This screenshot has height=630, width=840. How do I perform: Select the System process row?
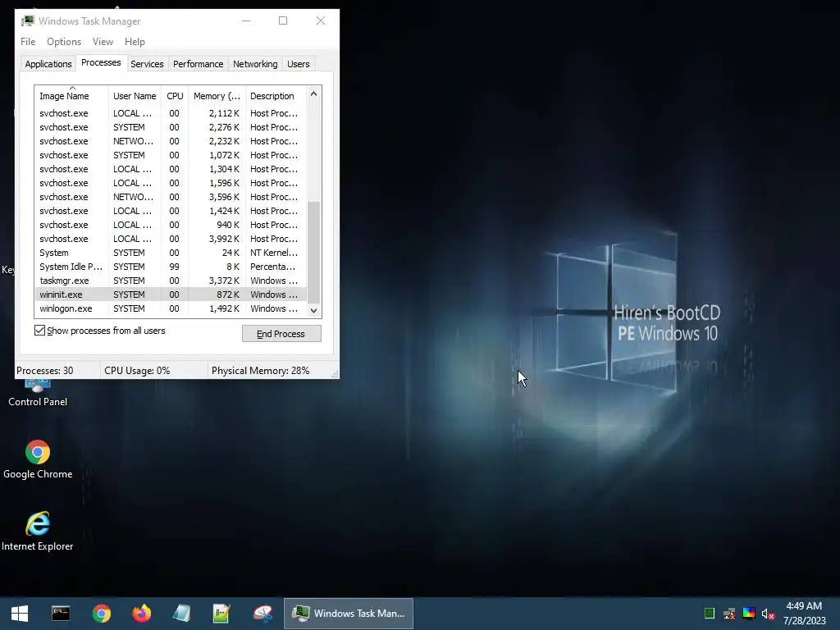click(171, 253)
